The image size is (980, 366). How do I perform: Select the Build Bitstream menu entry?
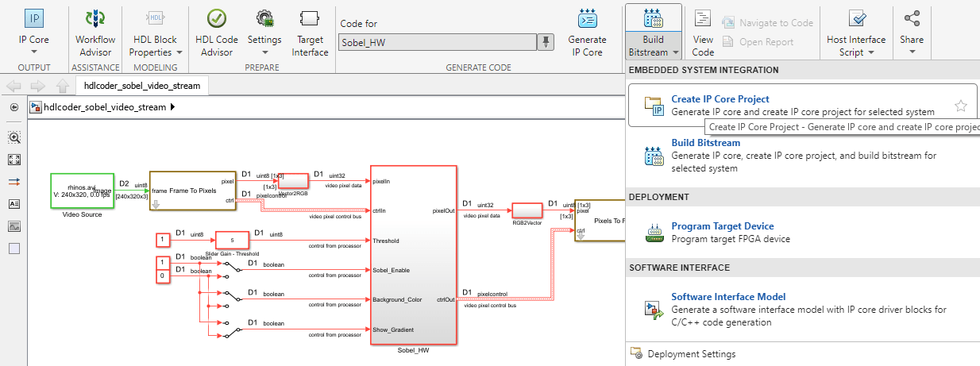(804, 156)
